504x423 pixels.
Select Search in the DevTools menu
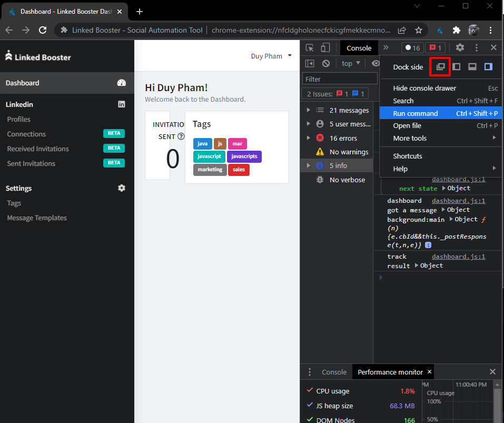click(x=441, y=101)
